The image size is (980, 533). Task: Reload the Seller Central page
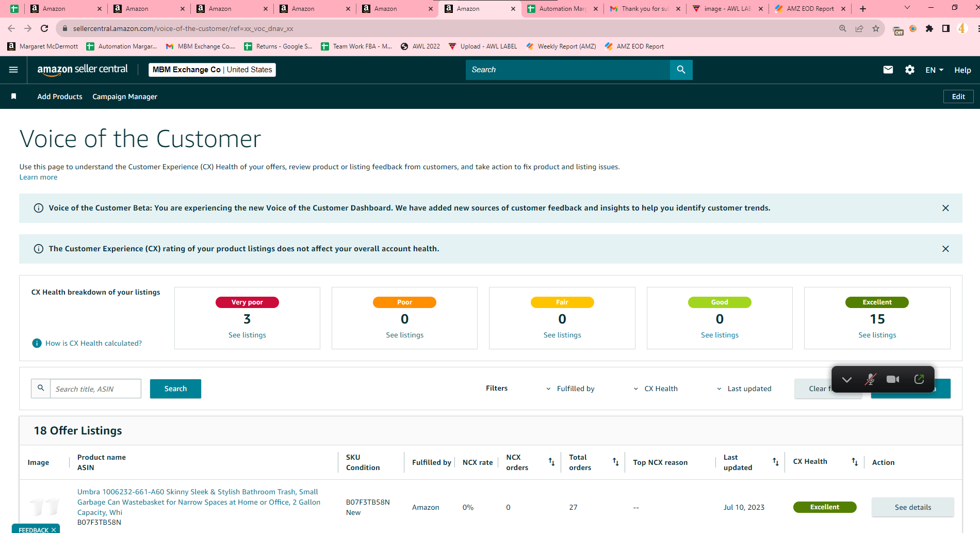[44, 28]
